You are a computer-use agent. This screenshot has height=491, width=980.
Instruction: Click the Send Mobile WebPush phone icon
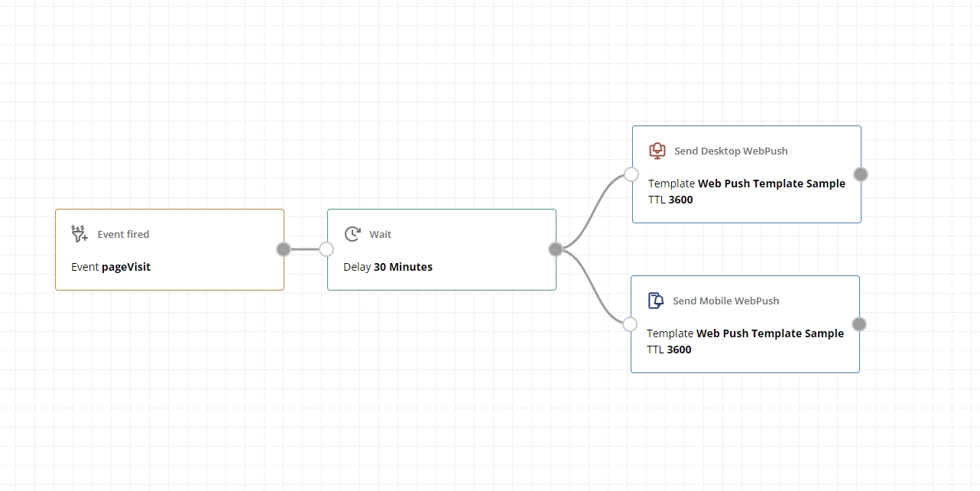point(655,301)
